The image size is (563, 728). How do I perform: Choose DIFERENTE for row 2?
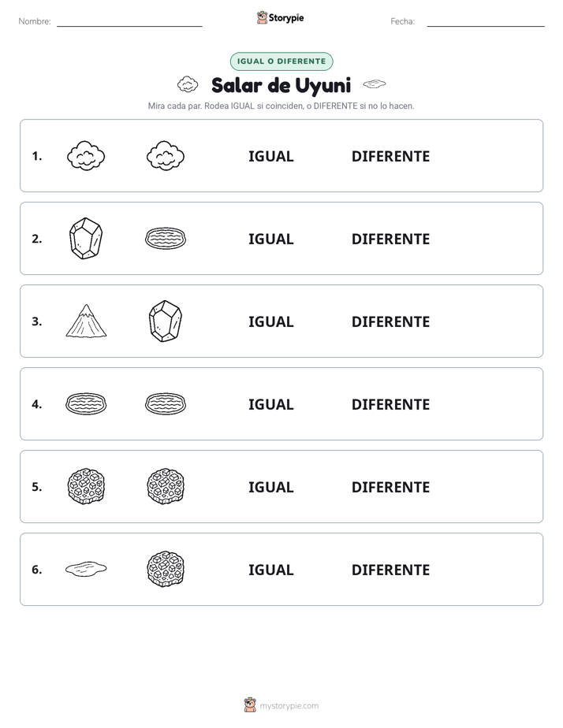click(390, 239)
